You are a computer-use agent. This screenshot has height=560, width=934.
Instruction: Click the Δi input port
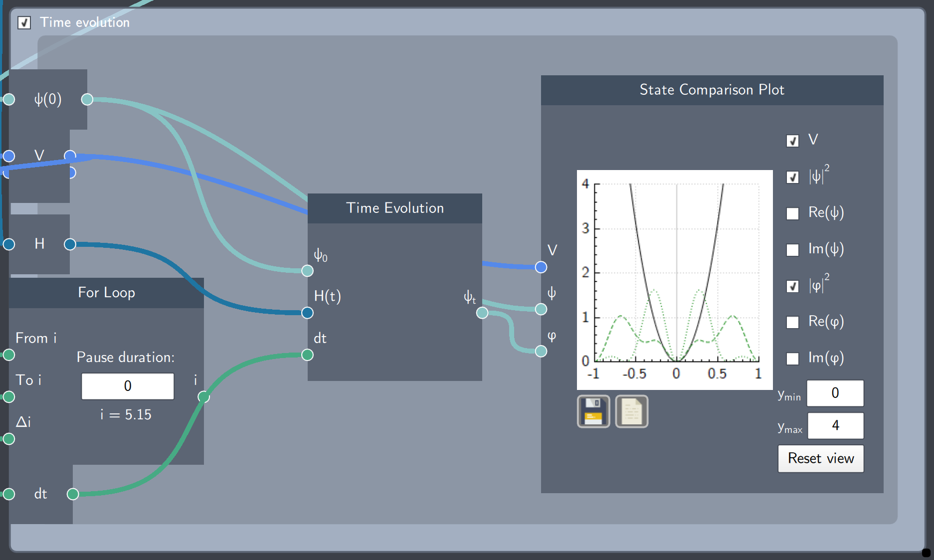coord(9,439)
